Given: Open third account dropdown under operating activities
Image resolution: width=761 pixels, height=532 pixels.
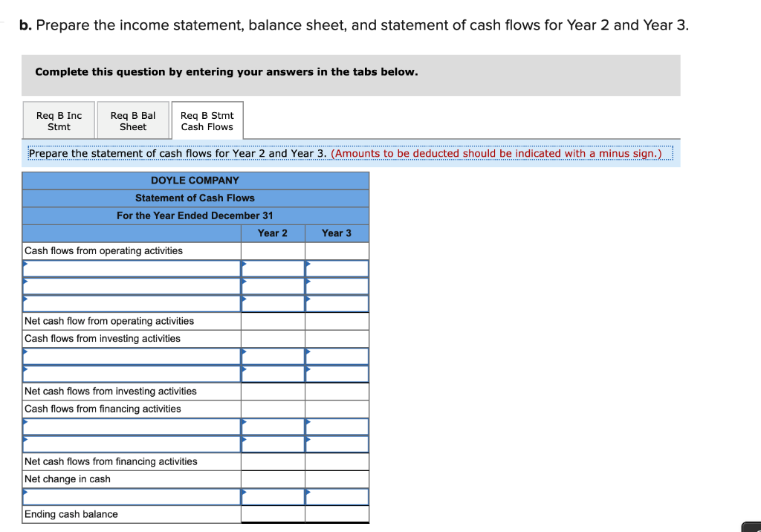Looking at the screenshot, I should (131, 303).
